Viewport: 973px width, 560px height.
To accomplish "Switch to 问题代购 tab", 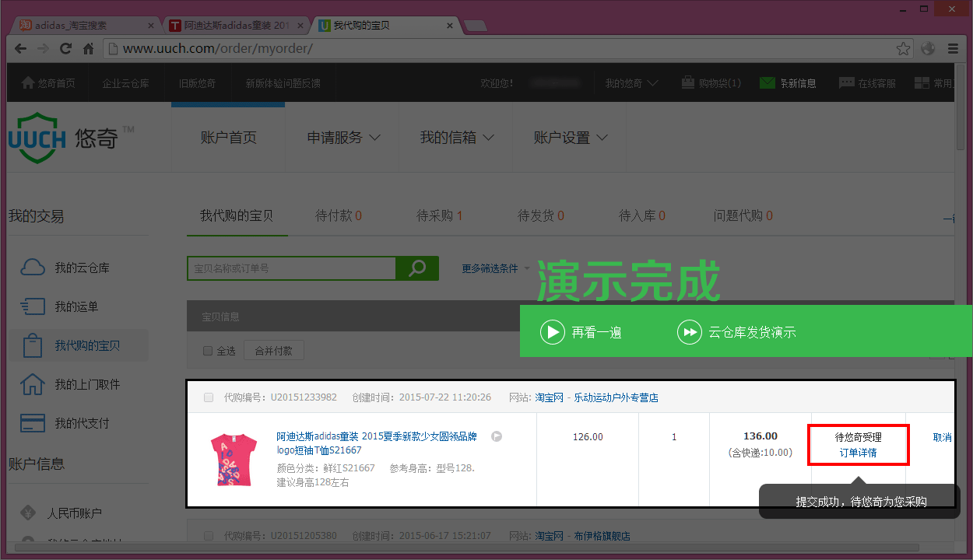I will coord(743,215).
